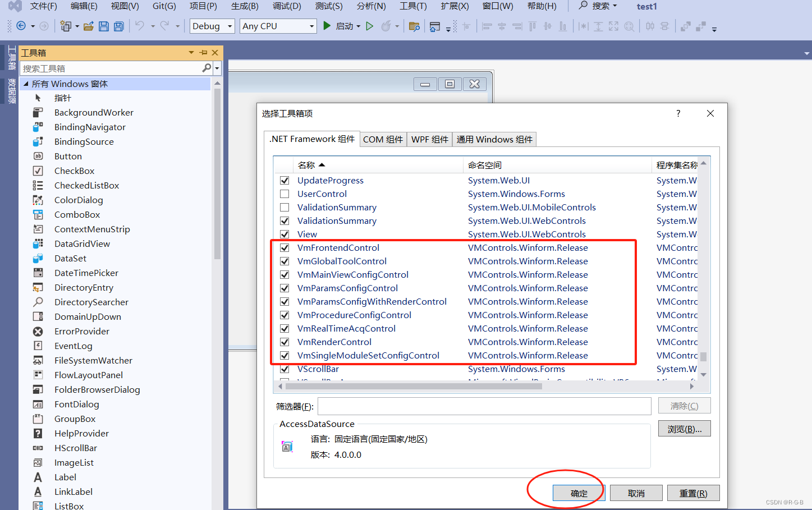This screenshot has height=510, width=812.
Task: Toggle the VScrollBar checkbox
Action: click(x=285, y=369)
